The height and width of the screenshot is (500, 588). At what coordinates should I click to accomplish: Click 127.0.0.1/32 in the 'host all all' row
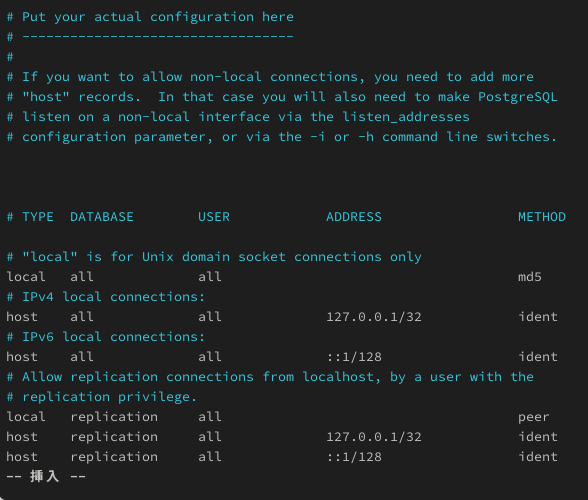[x=374, y=317]
